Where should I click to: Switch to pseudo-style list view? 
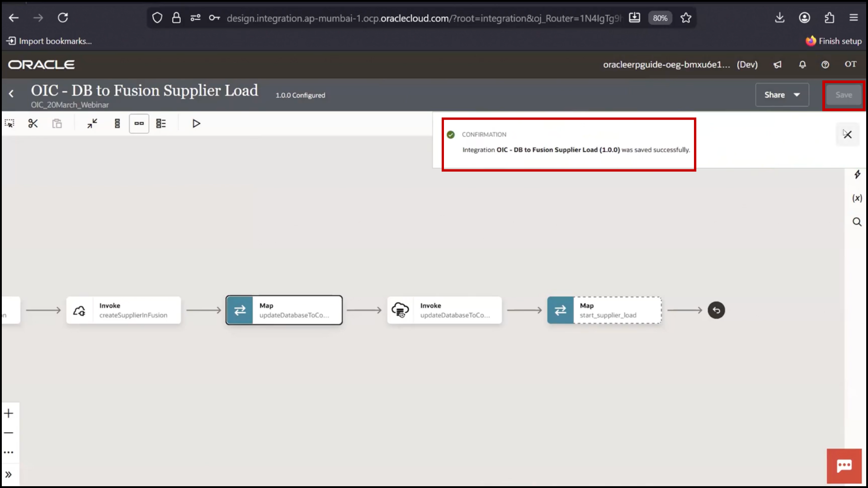(161, 123)
